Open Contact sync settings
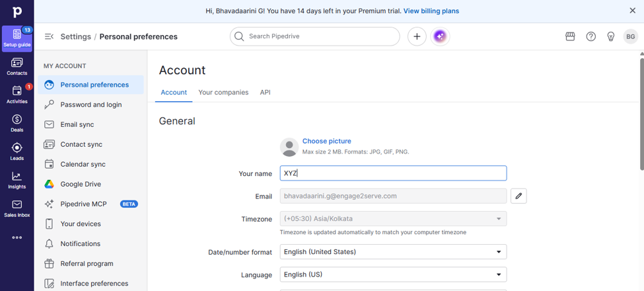 pos(90,144)
